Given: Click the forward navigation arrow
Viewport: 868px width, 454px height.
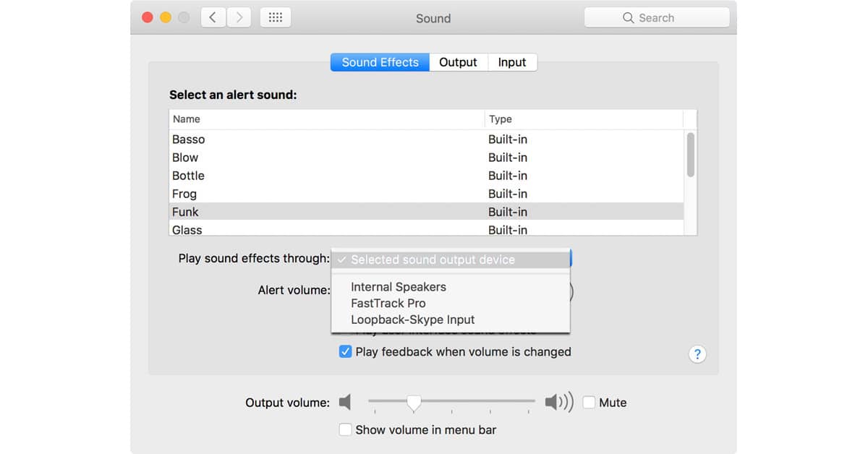Looking at the screenshot, I should point(239,18).
